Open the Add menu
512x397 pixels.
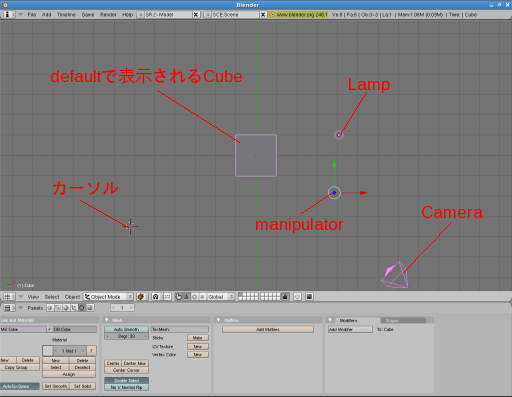point(46,15)
